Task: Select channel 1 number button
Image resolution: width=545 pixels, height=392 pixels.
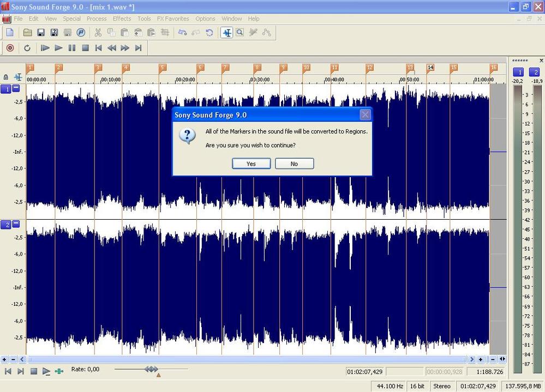Action: 6,89
